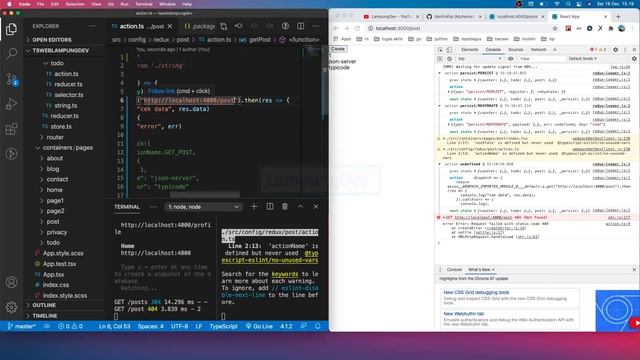
Task: Open Network tab in DevTools
Action: [x=538, y=49]
